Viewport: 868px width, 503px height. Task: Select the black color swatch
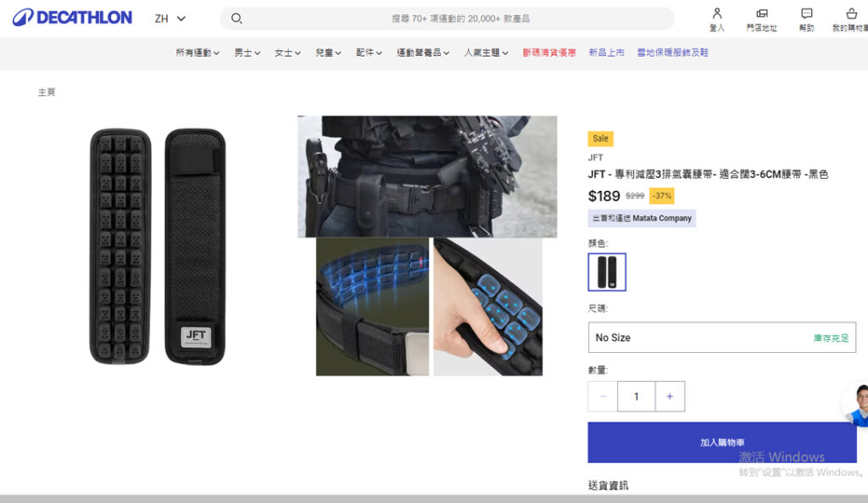click(x=607, y=272)
